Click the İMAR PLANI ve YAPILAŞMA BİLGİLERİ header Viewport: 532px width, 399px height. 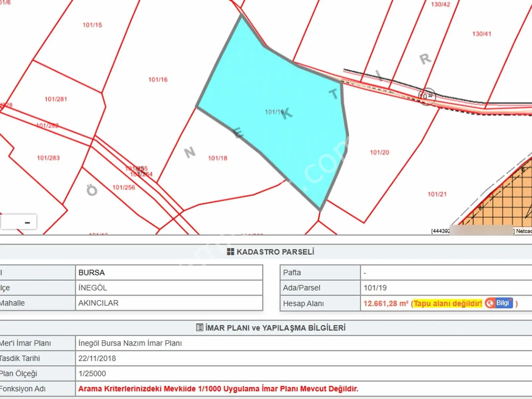(x=271, y=328)
